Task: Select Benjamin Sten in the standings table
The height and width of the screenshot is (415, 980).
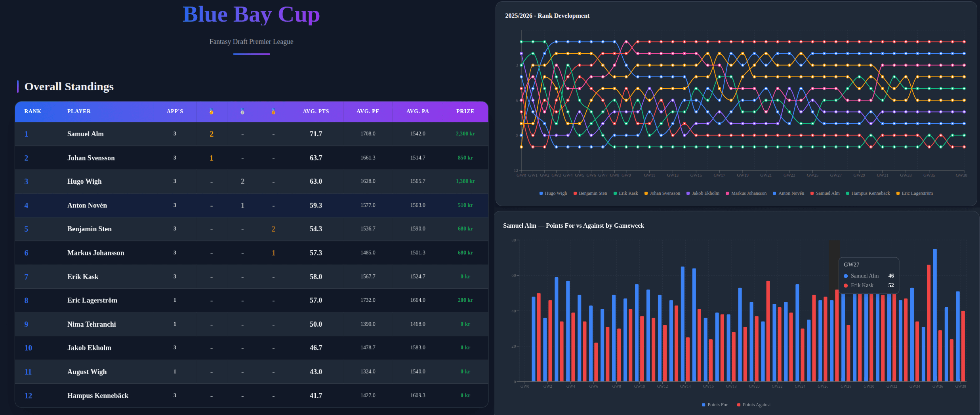Action: [x=90, y=229]
